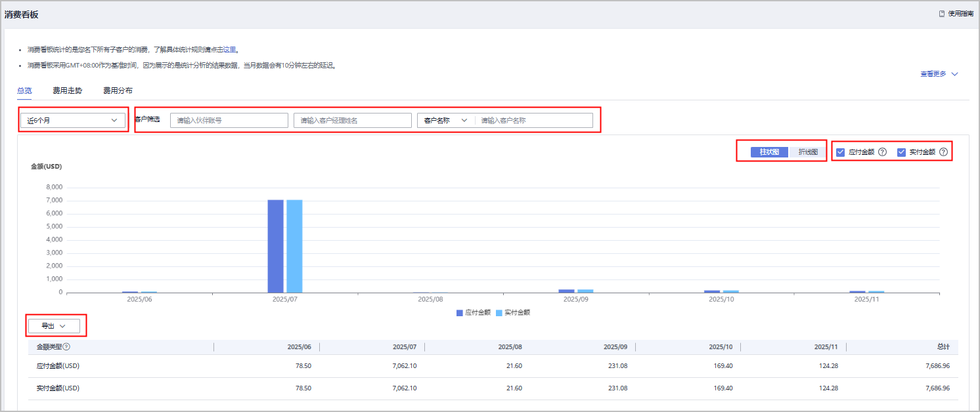Select the 柱状图 chart view
This screenshot has height=412, width=980.
(x=769, y=152)
